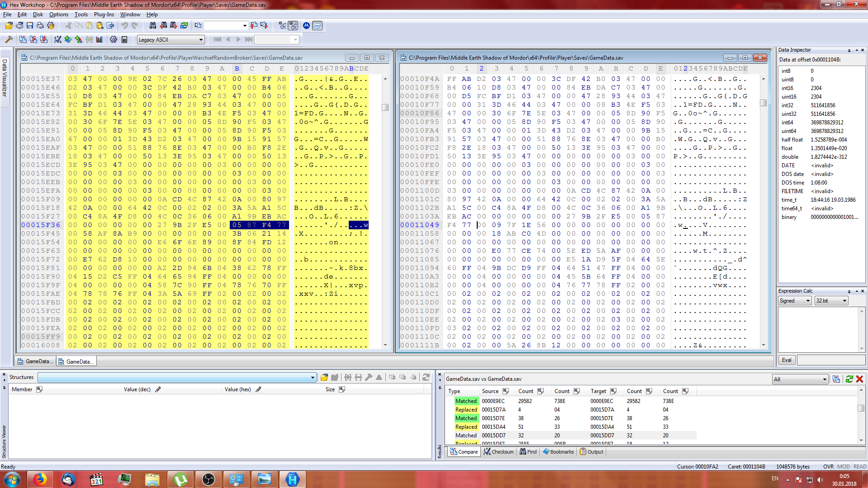868x488 pixels.
Task: Click Find Previous binoculars icon
Action: tap(163, 26)
